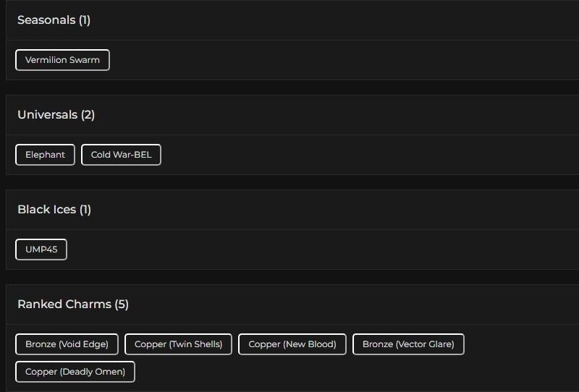Click the (5) count beside Ranked Charms
Screen dimensions: 579x392
(122, 304)
